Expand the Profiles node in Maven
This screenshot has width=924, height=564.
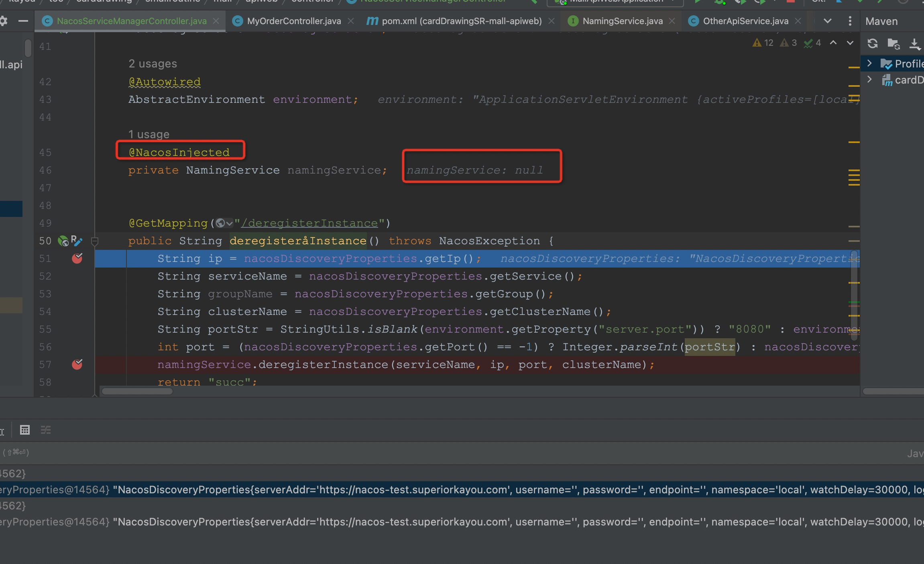869,63
